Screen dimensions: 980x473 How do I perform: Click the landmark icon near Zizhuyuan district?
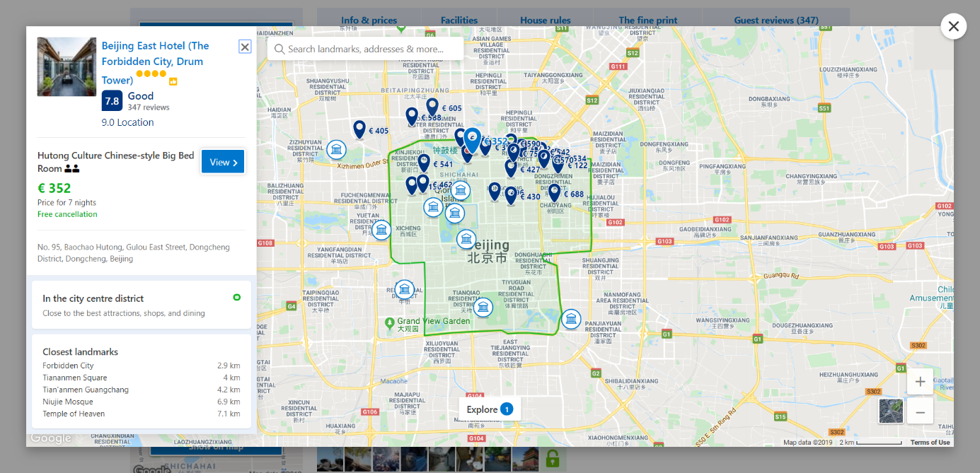tap(336, 150)
